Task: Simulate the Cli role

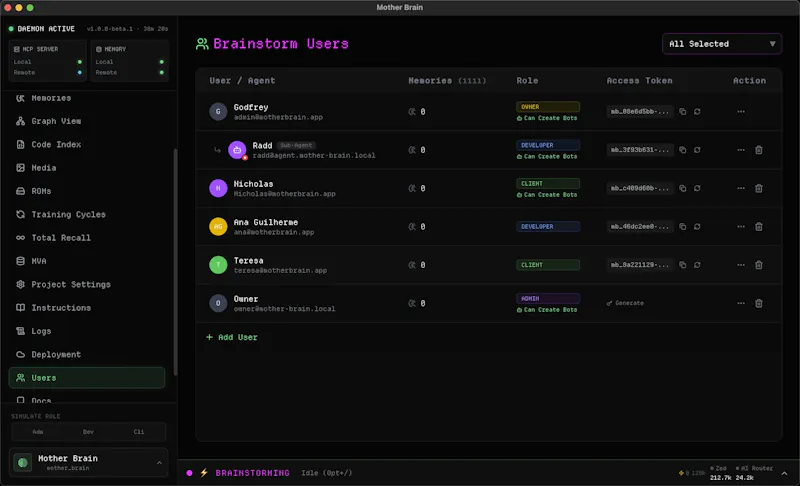Action: click(139, 431)
